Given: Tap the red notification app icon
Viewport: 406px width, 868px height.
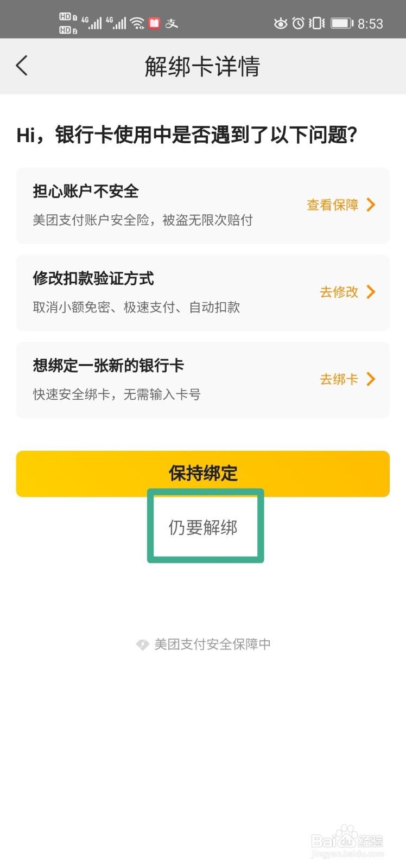Looking at the screenshot, I should (154, 23).
